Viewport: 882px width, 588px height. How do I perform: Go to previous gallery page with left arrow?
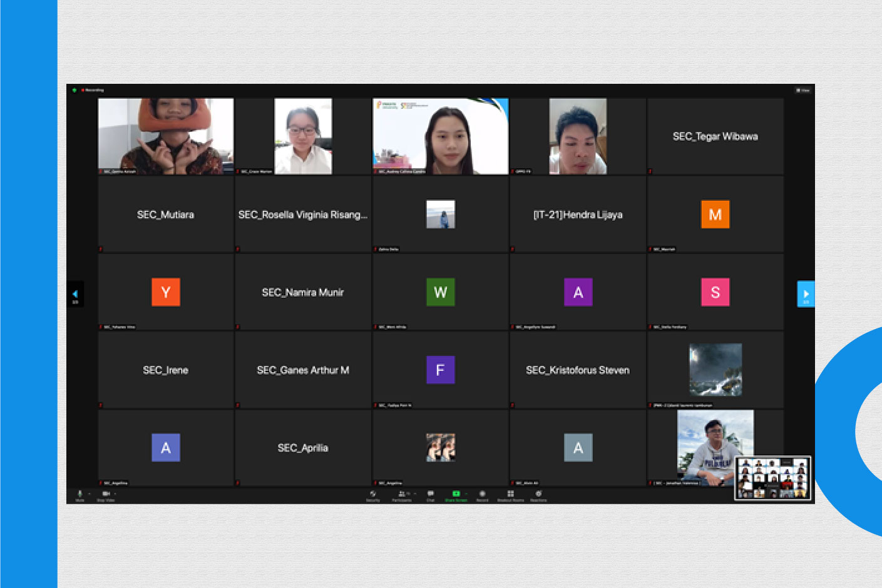tap(75, 294)
